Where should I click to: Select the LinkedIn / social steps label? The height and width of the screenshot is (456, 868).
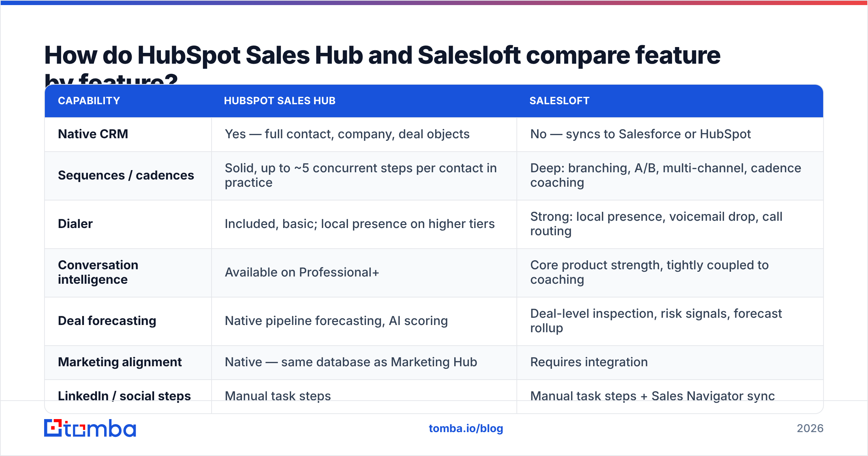pyautogui.click(x=124, y=396)
